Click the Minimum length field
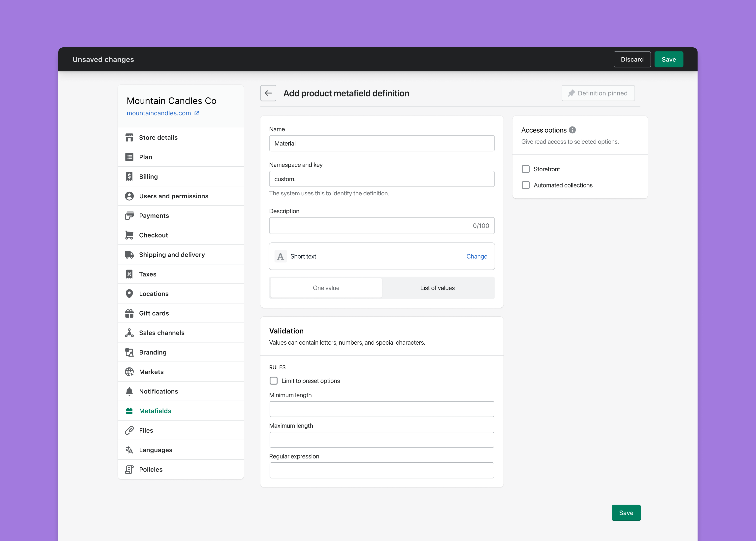Image resolution: width=756 pixels, height=541 pixels. (x=381, y=409)
